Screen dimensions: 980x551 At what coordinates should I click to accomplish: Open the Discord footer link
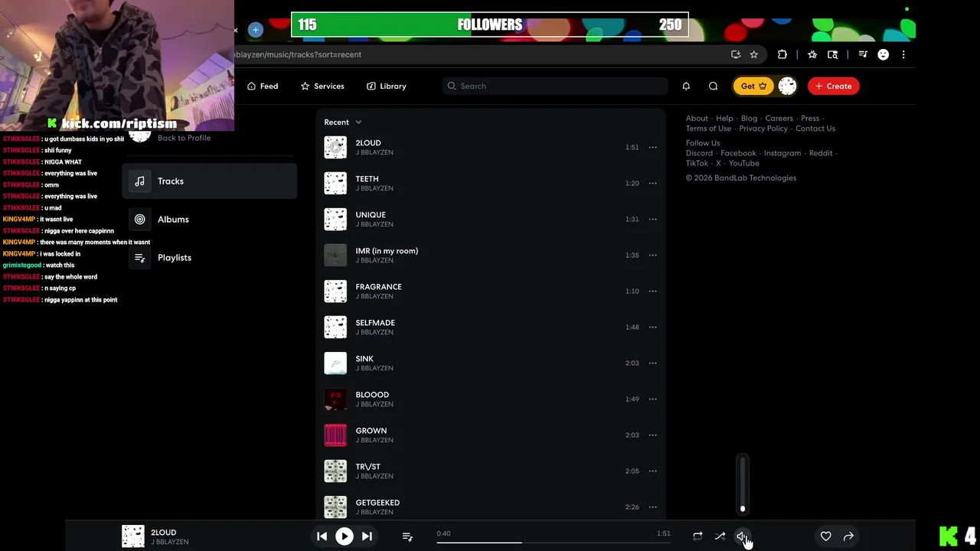699,153
